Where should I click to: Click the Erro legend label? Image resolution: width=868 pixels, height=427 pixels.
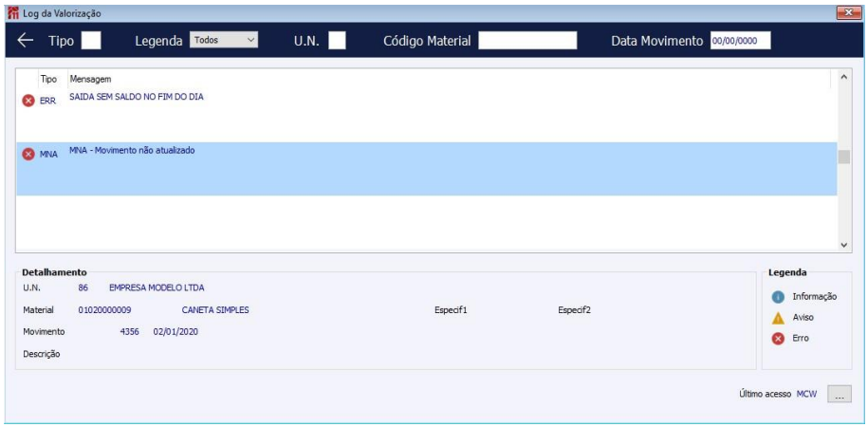click(801, 339)
